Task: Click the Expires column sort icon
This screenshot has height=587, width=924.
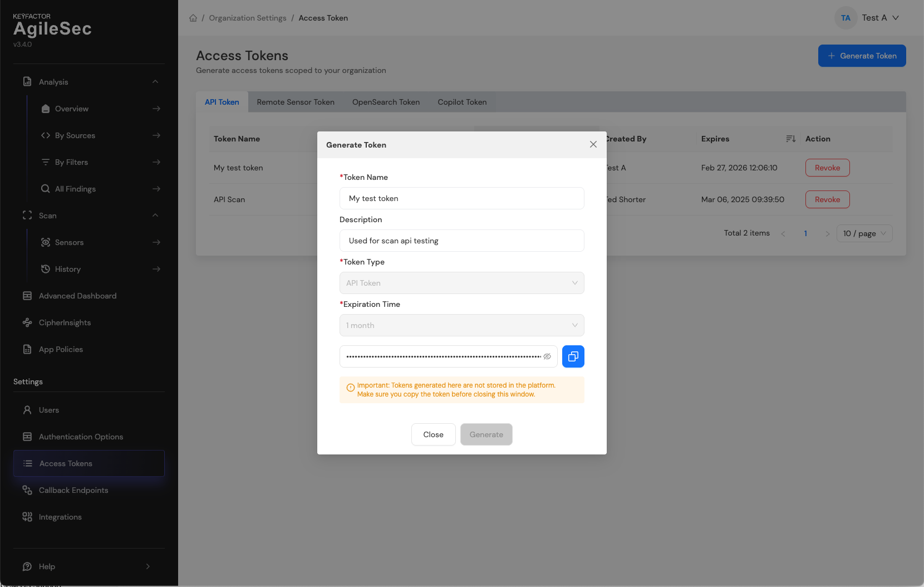Action: (790, 139)
